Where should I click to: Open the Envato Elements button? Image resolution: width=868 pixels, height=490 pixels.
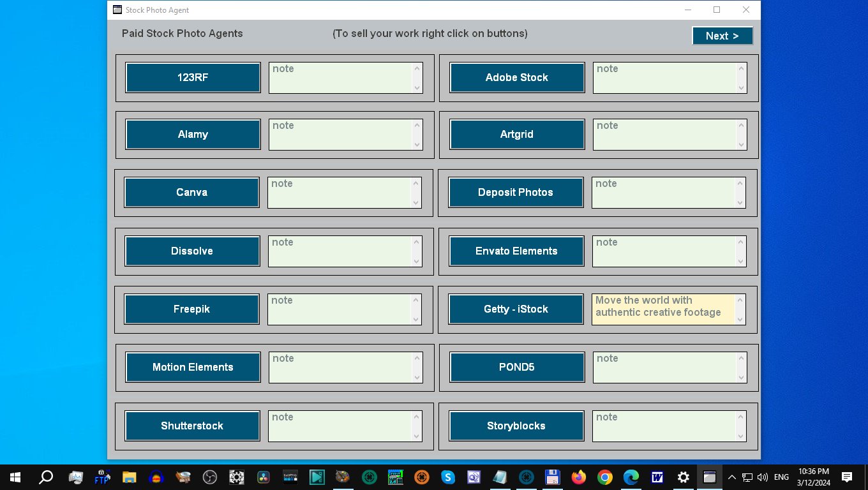[x=516, y=251]
